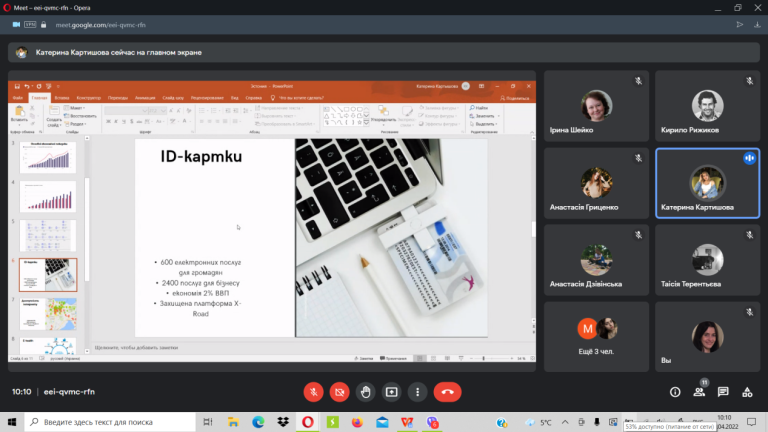Click Найти search in ribbon
Screen dimensions: 768x432
[479, 108]
